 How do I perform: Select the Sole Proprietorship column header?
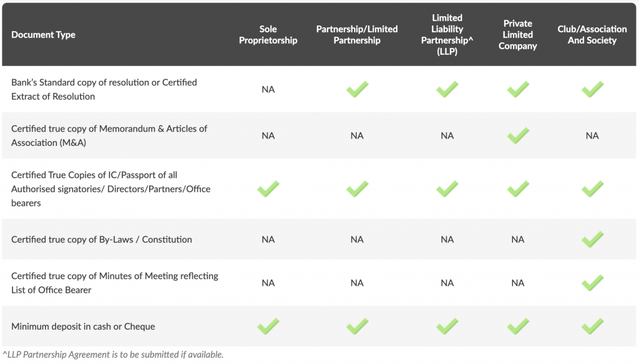tap(268, 35)
